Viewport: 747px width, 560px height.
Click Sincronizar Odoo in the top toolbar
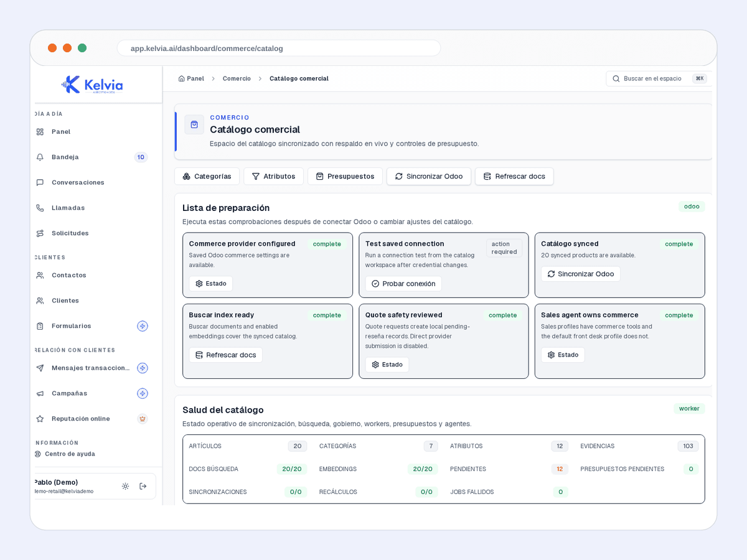pyautogui.click(x=429, y=176)
